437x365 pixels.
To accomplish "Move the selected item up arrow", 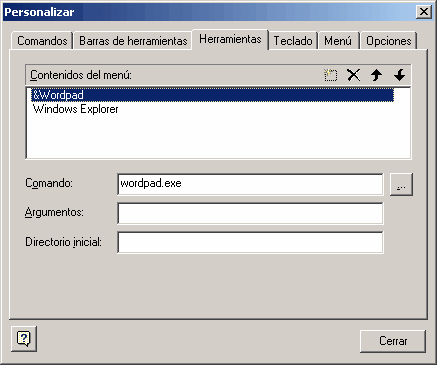I will click(376, 75).
